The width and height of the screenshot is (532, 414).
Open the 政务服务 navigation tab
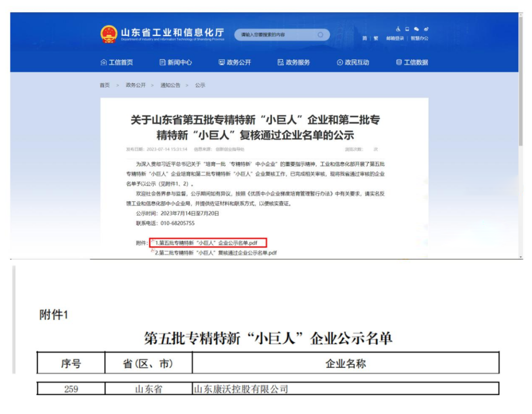[294, 63]
